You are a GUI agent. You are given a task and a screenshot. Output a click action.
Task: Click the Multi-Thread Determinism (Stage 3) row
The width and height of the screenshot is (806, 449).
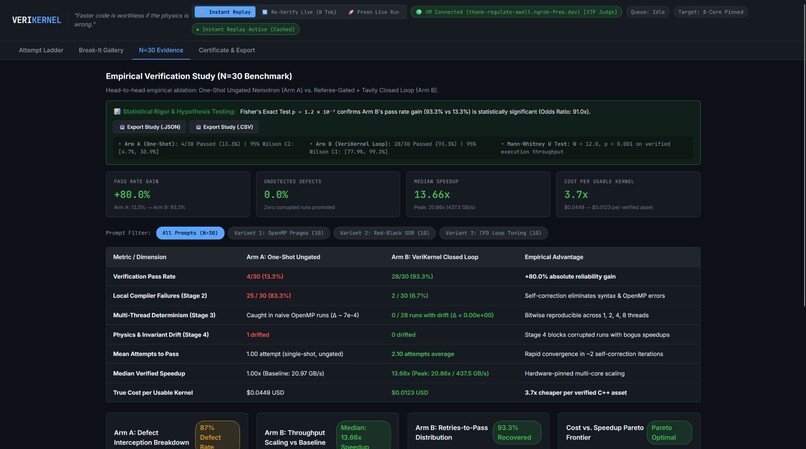coord(403,315)
